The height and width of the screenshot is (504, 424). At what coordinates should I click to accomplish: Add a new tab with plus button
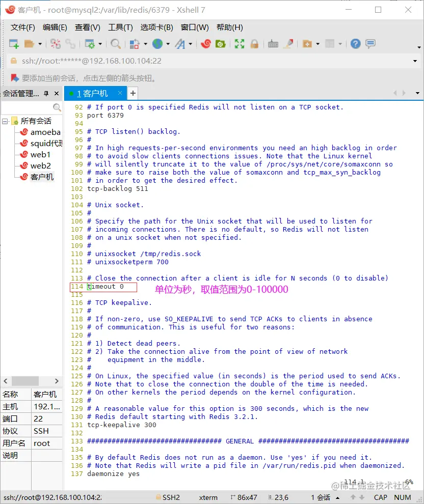pyautogui.click(x=133, y=93)
